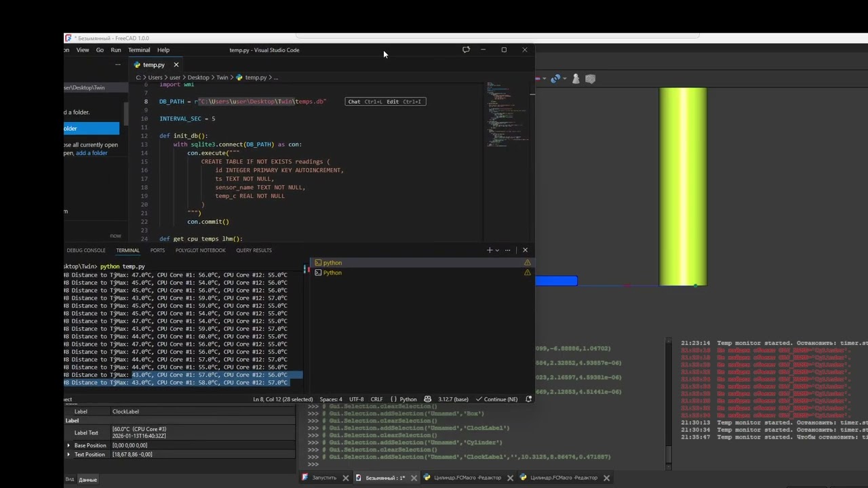Click the gray cube icon in FreeCAD toolbar
Image resolution: width=868 pixels, height=488 pixels.
pos(590,79)
